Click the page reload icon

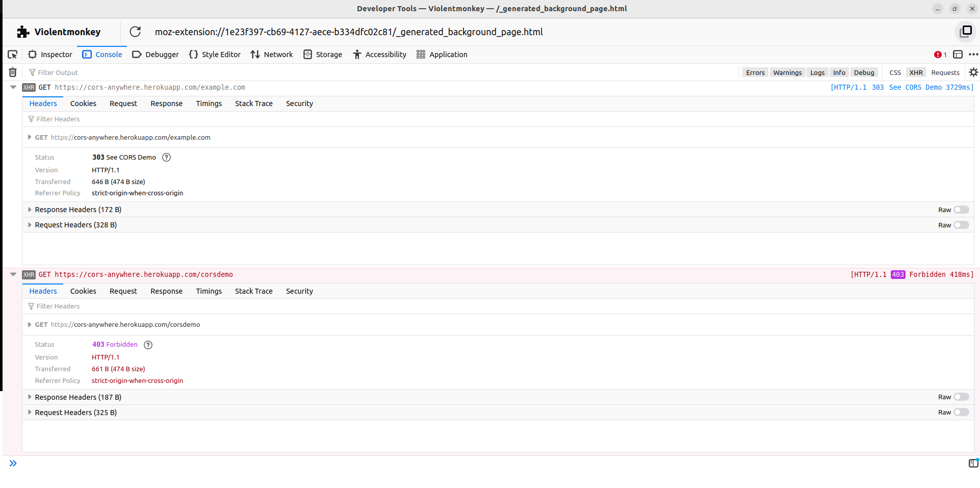point(135,32)
